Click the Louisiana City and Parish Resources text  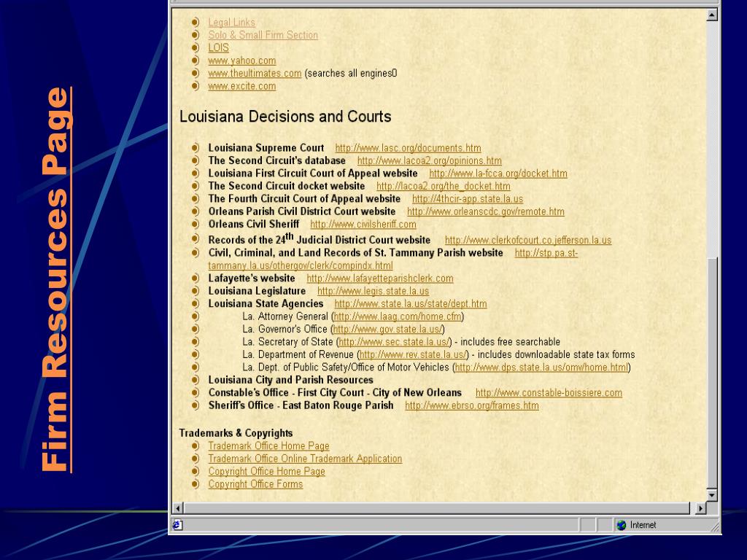pyautogui.click(x=290, y=380)
